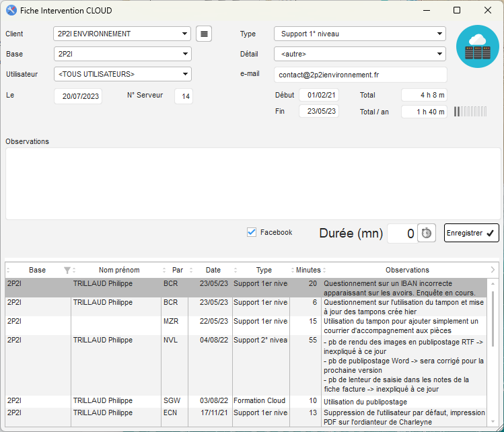Click the e-mail input field
The height and width of the screenshot is (432, 504).
360,74
